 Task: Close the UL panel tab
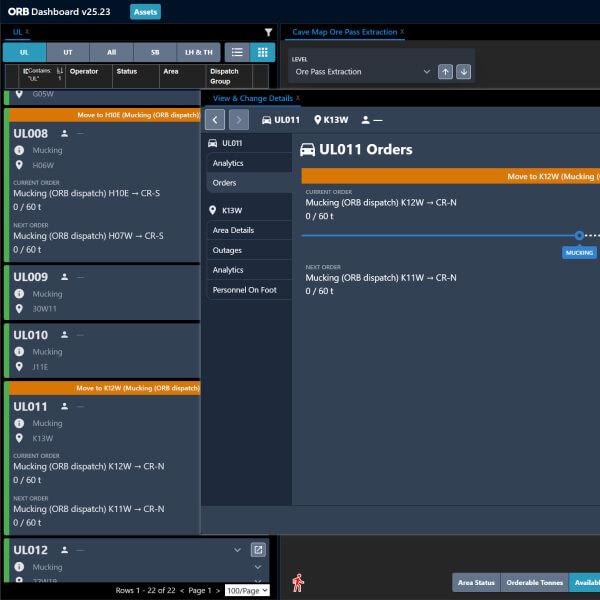coord(27,32)
